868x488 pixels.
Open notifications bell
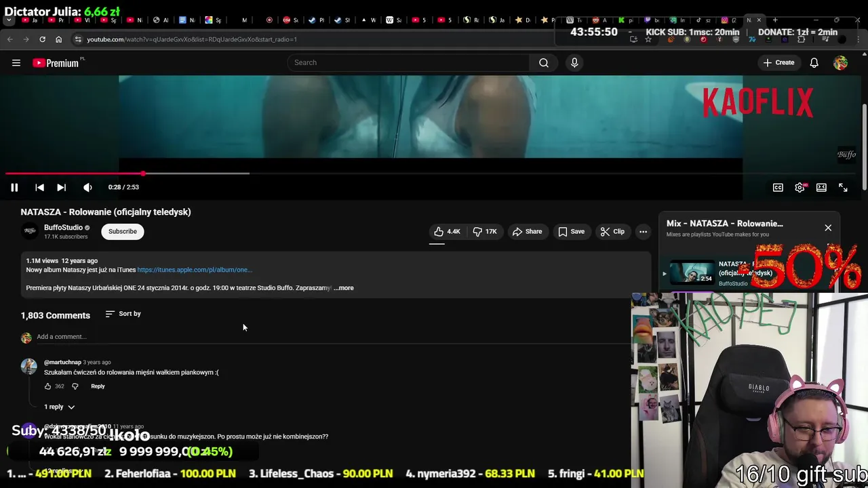[814, 62]
